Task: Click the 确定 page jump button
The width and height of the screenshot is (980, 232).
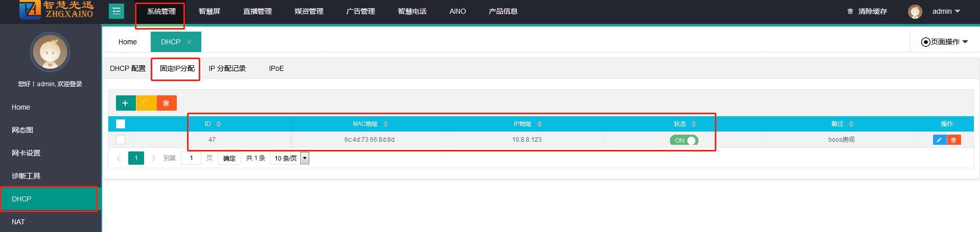Action: point(229,158)
